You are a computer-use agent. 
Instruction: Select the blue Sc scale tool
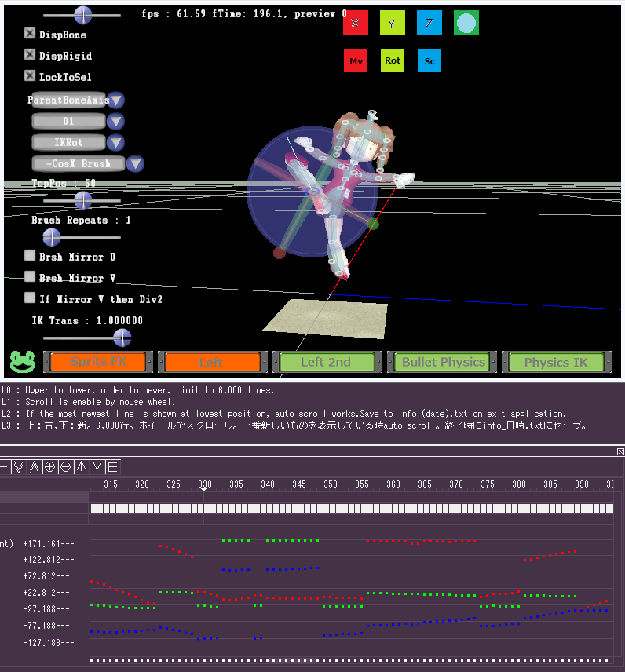pos(429,60)
